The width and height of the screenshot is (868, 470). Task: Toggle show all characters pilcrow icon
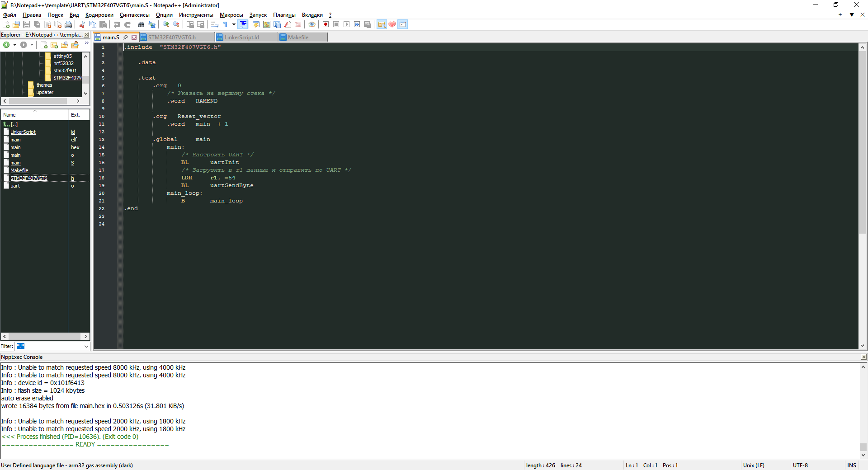tap(225, 24)
